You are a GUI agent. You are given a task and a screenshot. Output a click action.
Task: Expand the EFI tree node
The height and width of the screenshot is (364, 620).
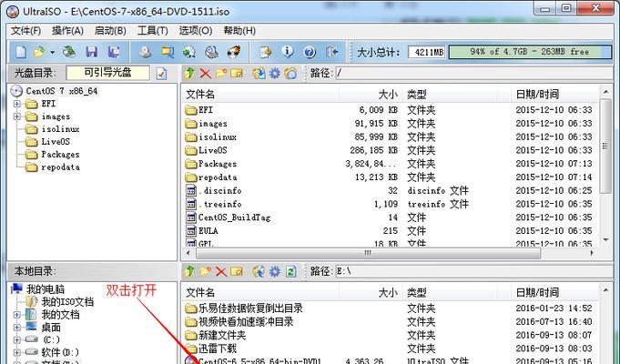[17, 104]
